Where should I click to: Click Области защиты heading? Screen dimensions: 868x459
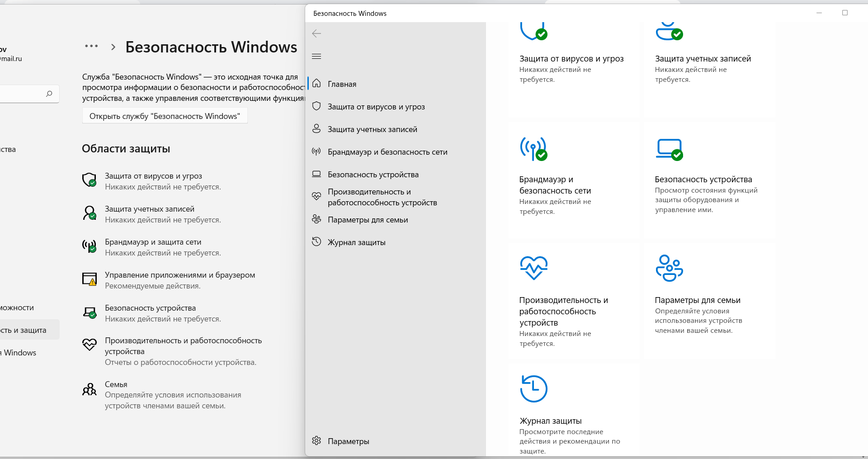tap(126, 149)
